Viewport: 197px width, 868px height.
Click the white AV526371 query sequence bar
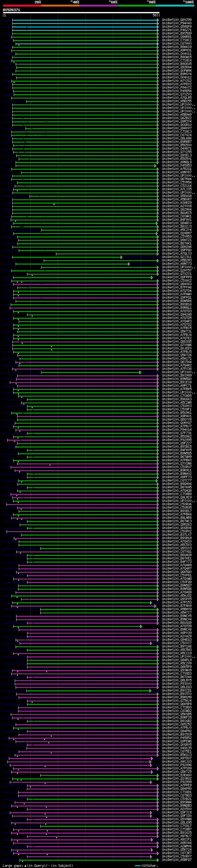point(81,13)
